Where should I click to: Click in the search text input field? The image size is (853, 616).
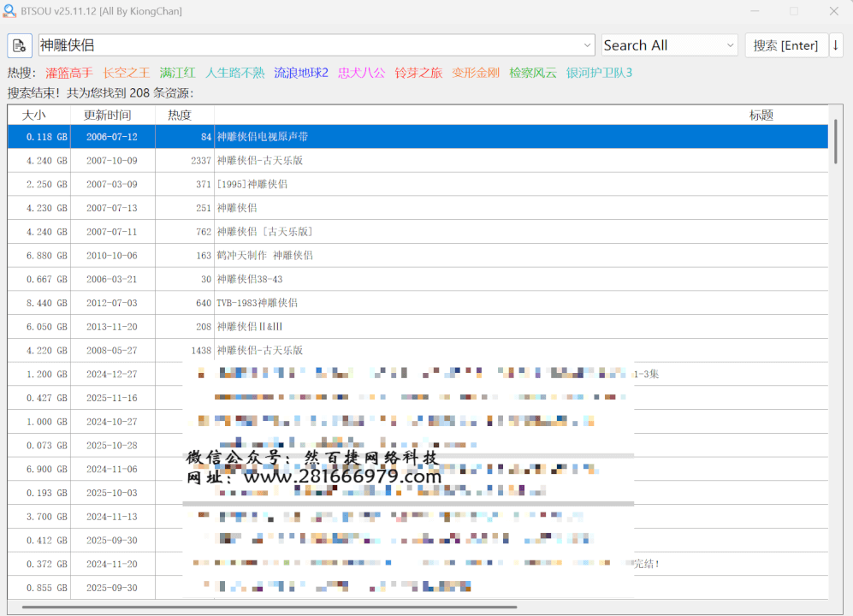pyautogui.click(x=308, y=45)
